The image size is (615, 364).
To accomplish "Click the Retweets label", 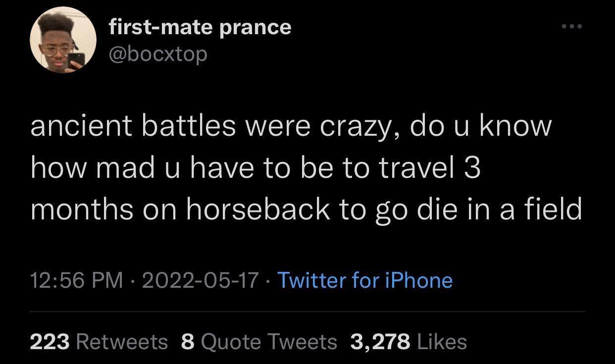I will pyautogui.click(x=123, y=342).
